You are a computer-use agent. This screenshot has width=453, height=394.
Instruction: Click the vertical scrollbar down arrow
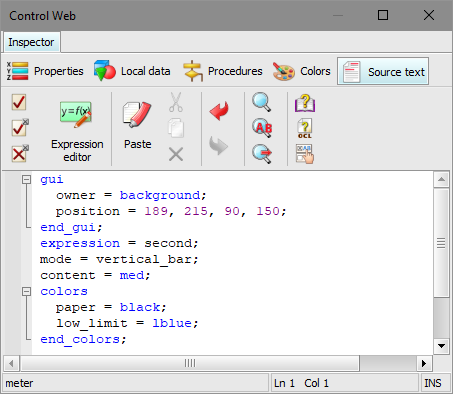441,346
